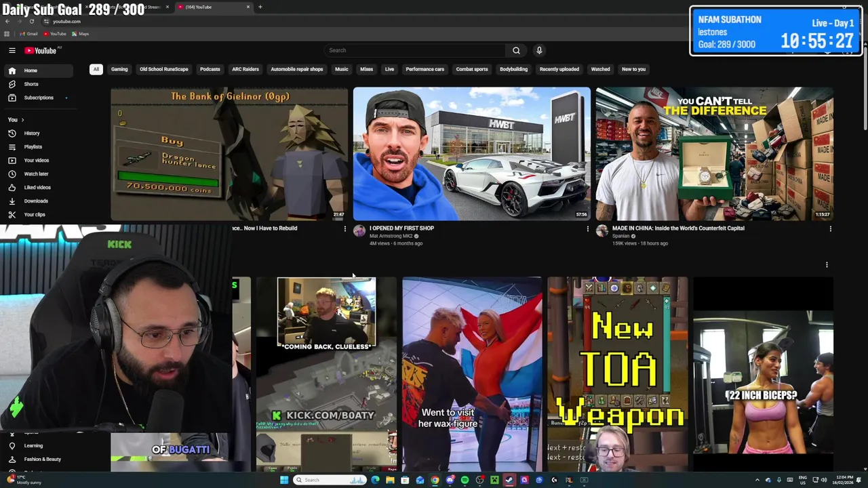The height and width of the screenshot is (488, 868).
Task: Open options menu for MADE IN CHINA video
Action: click(831, 229)
